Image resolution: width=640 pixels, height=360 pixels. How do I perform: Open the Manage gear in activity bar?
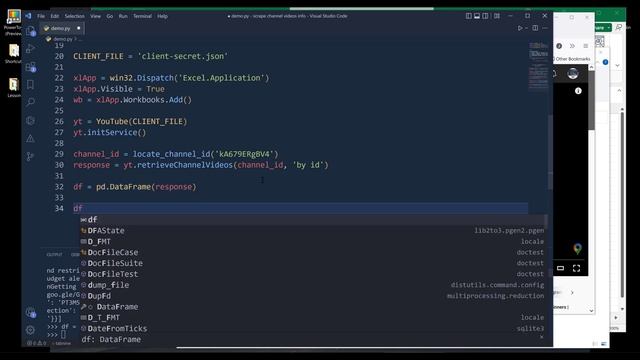pos(31,329)
